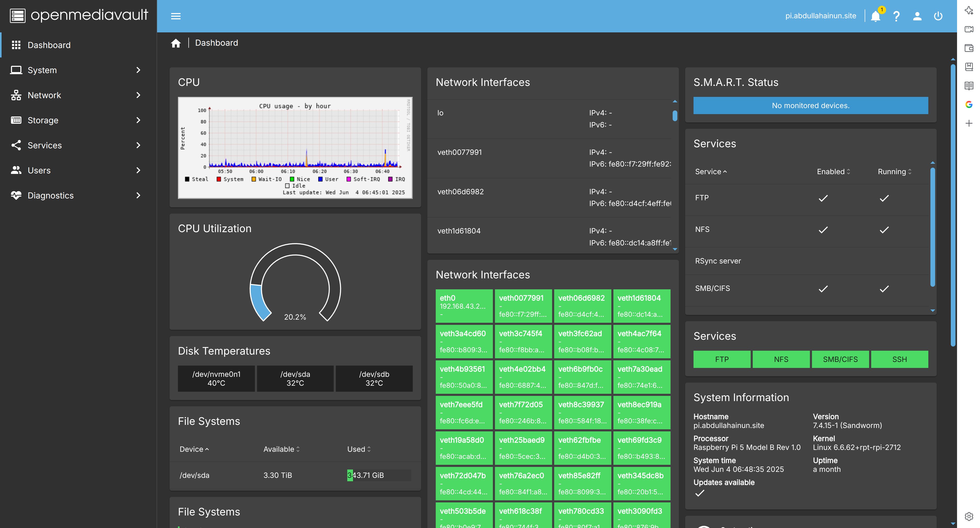This screenshot has height=528, width=980.
Task: Click SMB/CIFS enabled checkmark
Action: (823, 289)
